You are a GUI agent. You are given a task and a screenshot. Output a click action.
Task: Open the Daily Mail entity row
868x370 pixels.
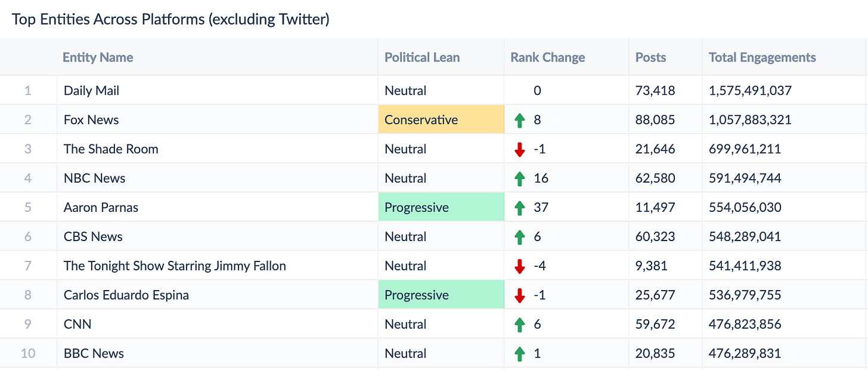click(92, 91)
